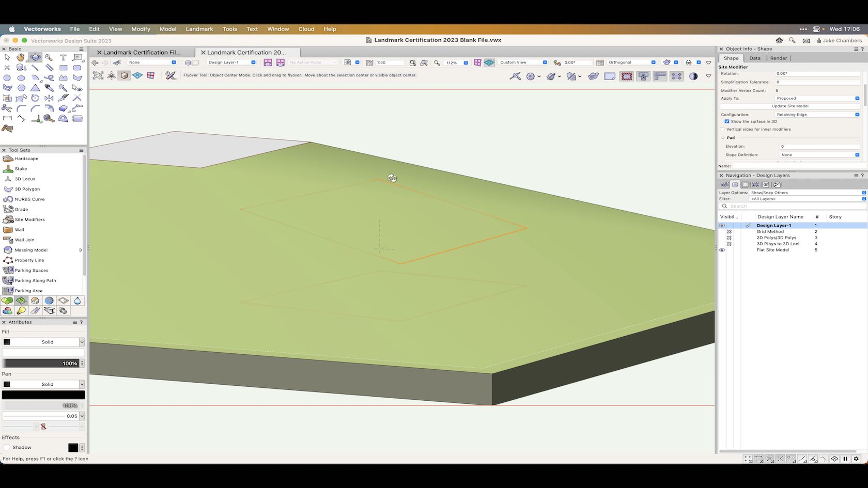The image size is (868, 488).
Task: Collapse the Pad section disclosure triangle
Action: [723, 138]
